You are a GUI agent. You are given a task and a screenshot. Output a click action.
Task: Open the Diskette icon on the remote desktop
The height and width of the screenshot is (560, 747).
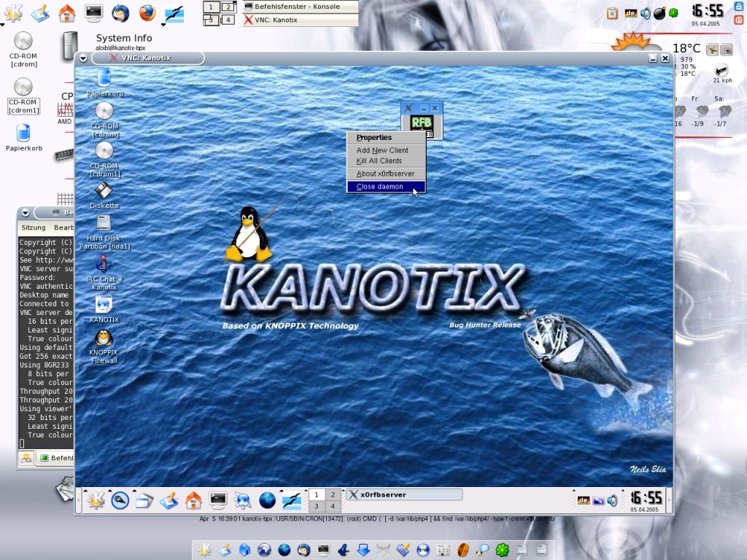pyautogui.click(x=104, y=191)
